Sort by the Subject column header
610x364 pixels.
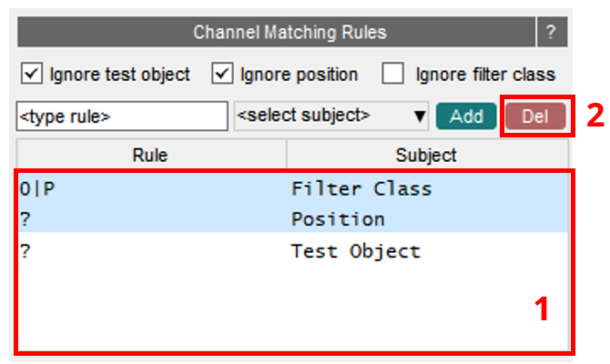pyautogui.click(x=427, y=155)
